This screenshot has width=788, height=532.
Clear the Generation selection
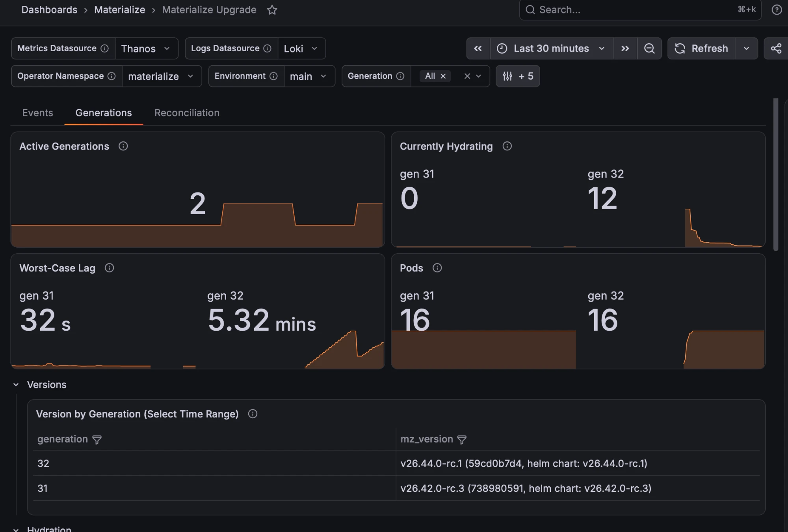click(x=467, y=76)
